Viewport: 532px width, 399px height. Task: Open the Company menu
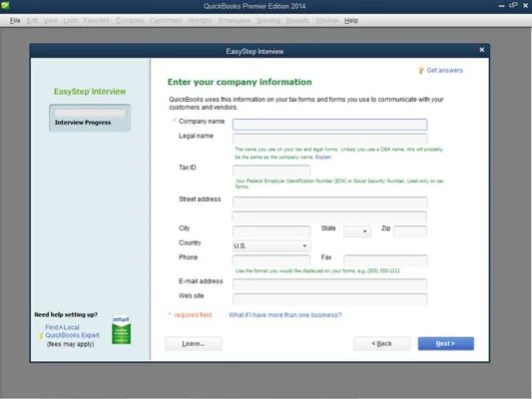point(130,21)
